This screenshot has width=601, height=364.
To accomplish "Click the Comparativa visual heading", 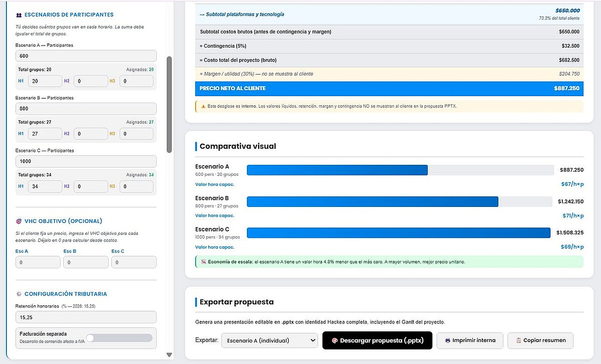I will 238,146.
